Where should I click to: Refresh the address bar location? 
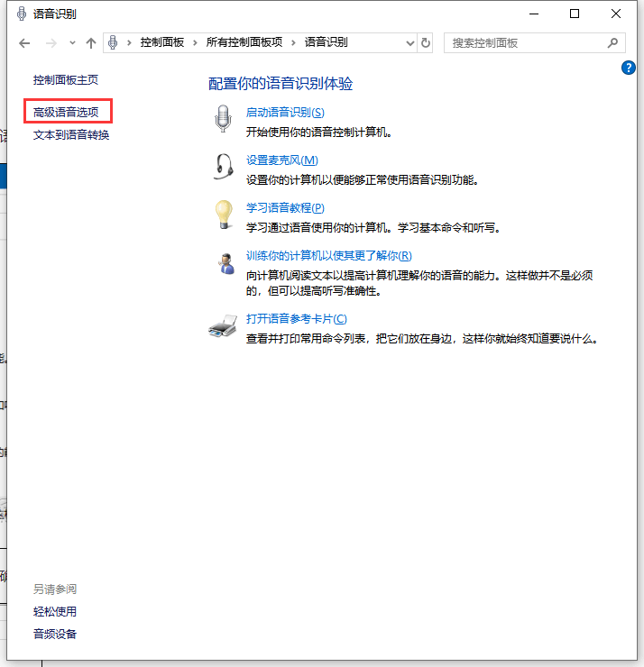tap(426, 42)
